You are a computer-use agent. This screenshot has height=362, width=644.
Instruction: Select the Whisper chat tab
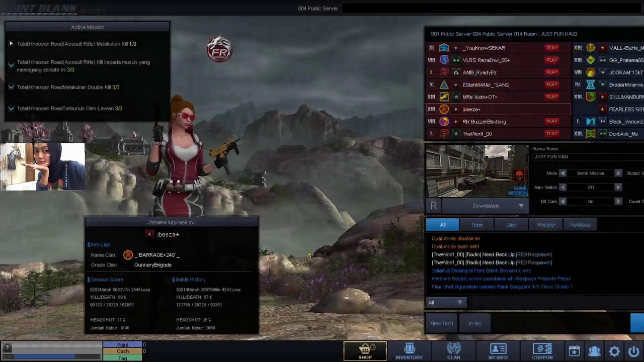(545, 225)
